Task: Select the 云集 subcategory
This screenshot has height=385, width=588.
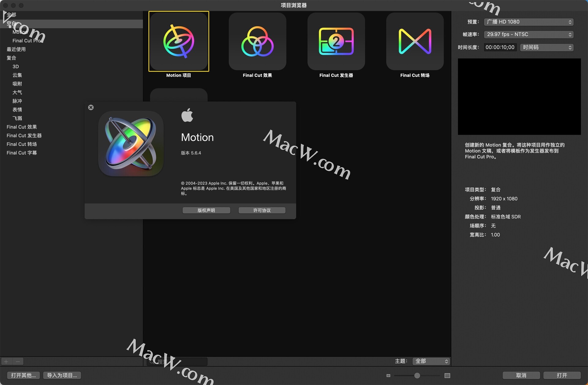Action: coord(71,75)
